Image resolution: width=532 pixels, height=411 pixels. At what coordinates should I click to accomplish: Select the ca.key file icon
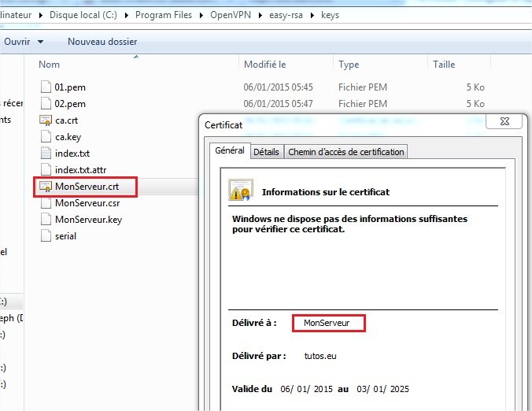tap(46, 137)
